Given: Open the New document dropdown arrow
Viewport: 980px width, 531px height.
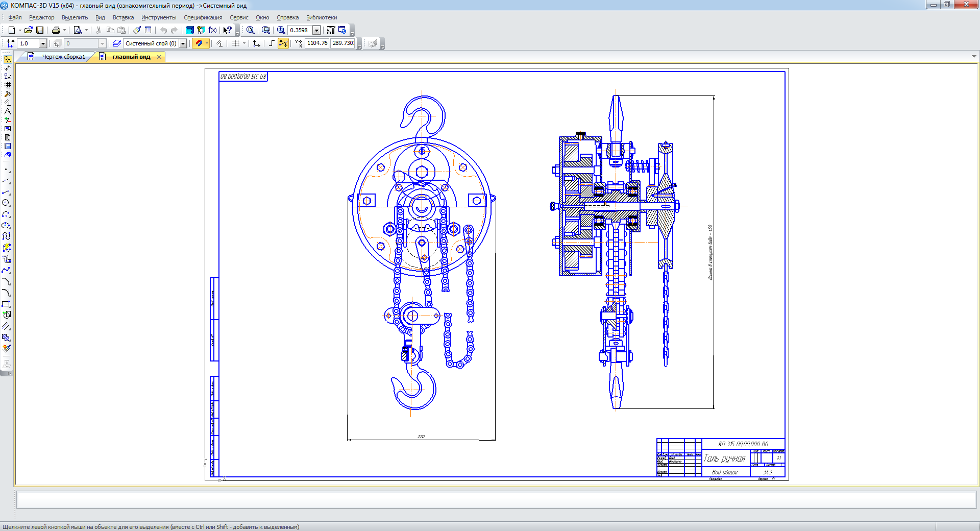Looking at the screenshot, I should pyautogui.click(x=19, y=30).
